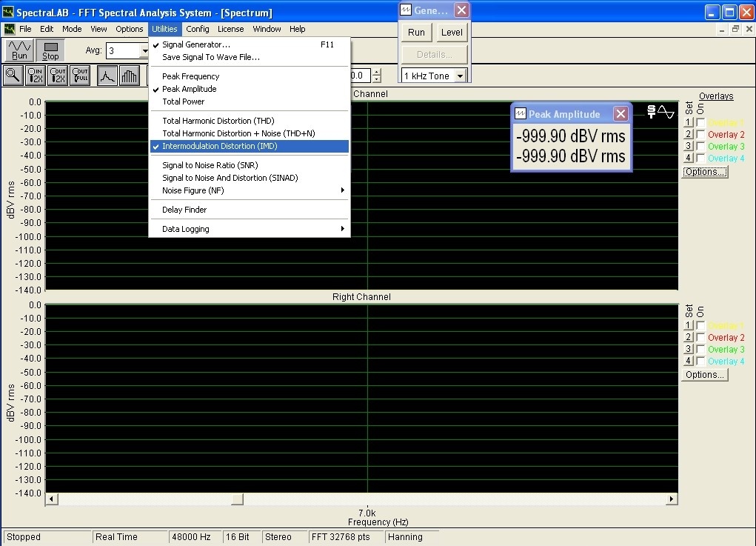The width and height of the screenshot is (756, 546).
Task: Click the Zoom Out 2X icon
Action: [57, 76]
